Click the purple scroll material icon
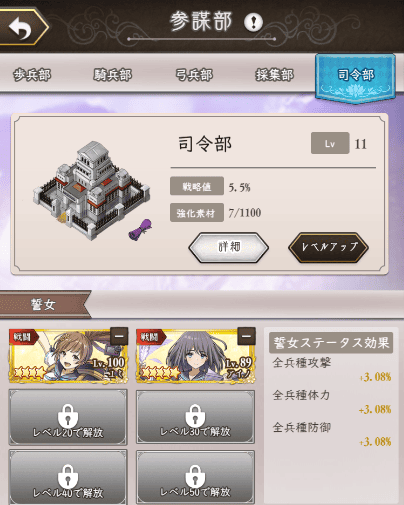Viewport: 404px width, 505px height. 140,229
